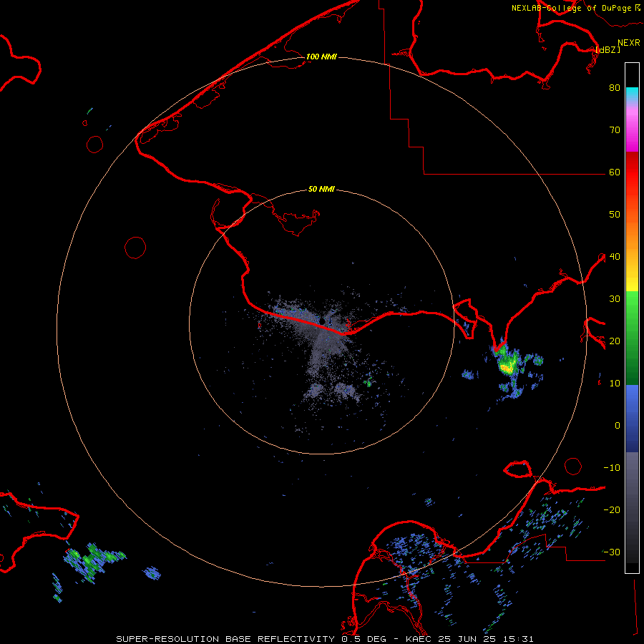Click the "[dBZ]" unit label
The width and height of the screenshot is (644, 644).
click(608, 49)
